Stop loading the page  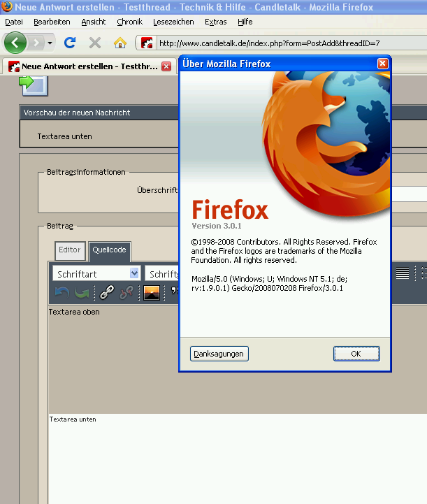coord(95,43)
